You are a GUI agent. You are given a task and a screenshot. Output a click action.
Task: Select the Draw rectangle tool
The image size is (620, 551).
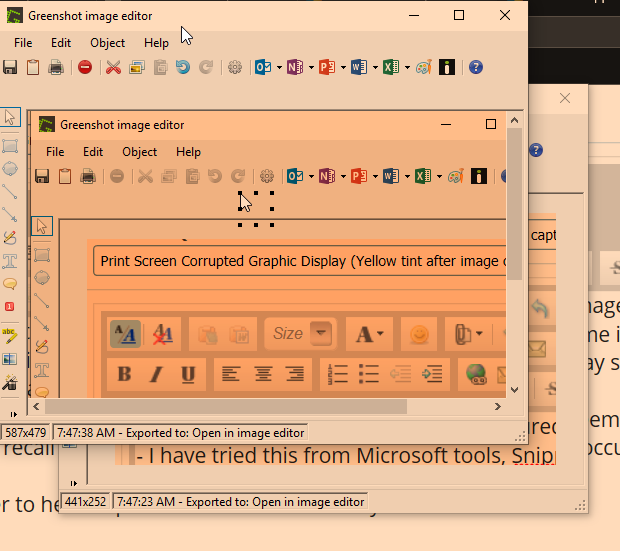point(10,146)
